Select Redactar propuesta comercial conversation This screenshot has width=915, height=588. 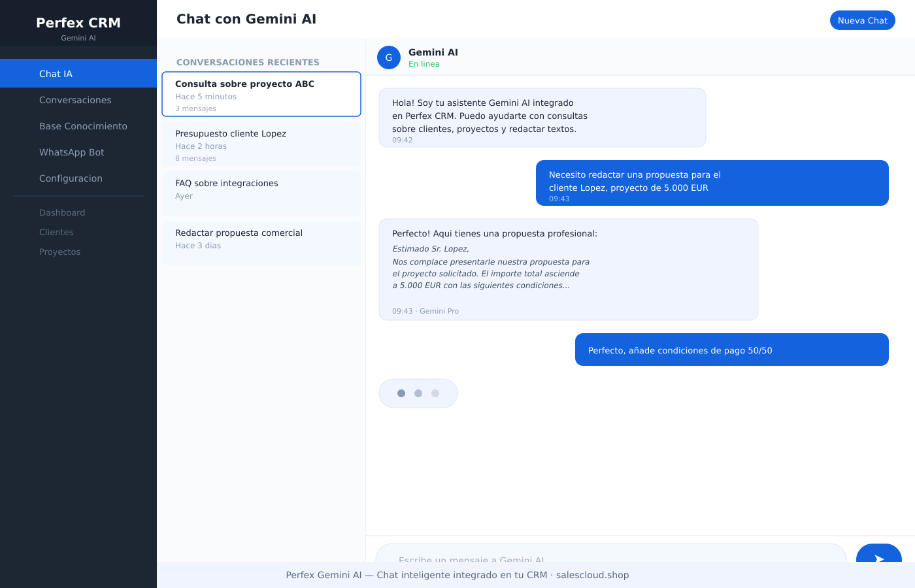pos(261,243)
